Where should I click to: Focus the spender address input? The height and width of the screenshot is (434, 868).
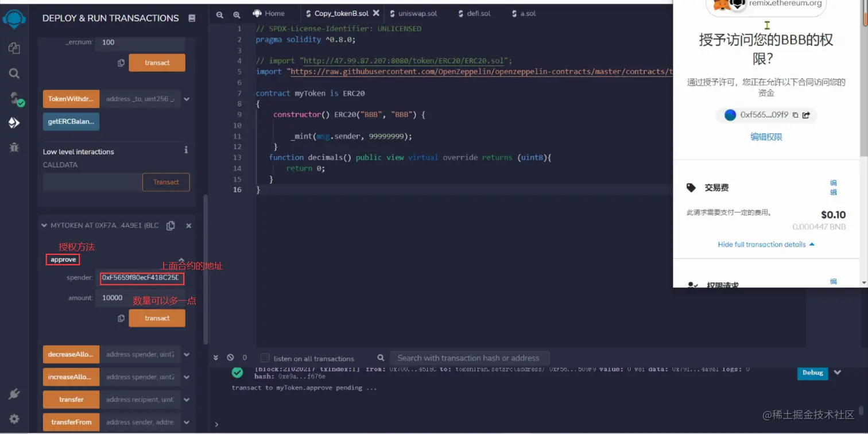tap(141, 278)
